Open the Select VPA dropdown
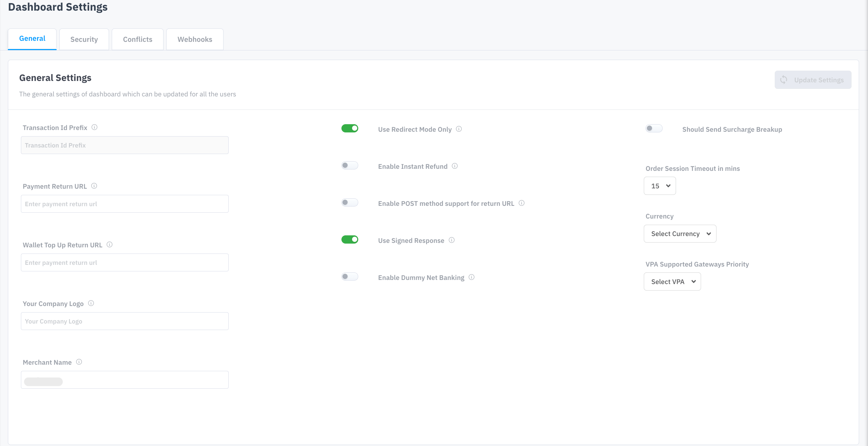The image size is (868, 446). coord(672,282)
